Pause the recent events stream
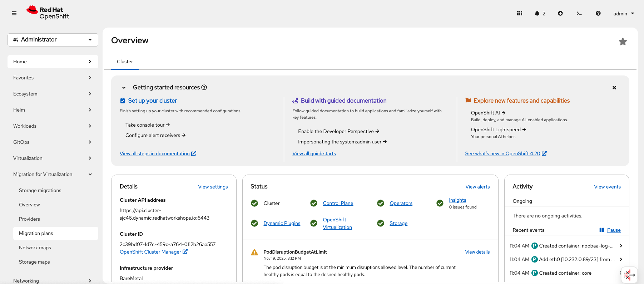The image size is (644, 284). pyautogui.click(x=610, y=230)
